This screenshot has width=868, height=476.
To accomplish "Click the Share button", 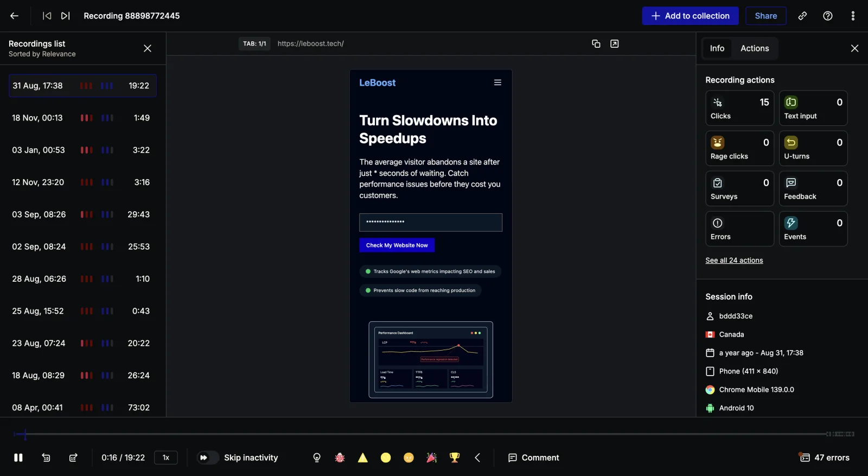I will pos(765,16).
